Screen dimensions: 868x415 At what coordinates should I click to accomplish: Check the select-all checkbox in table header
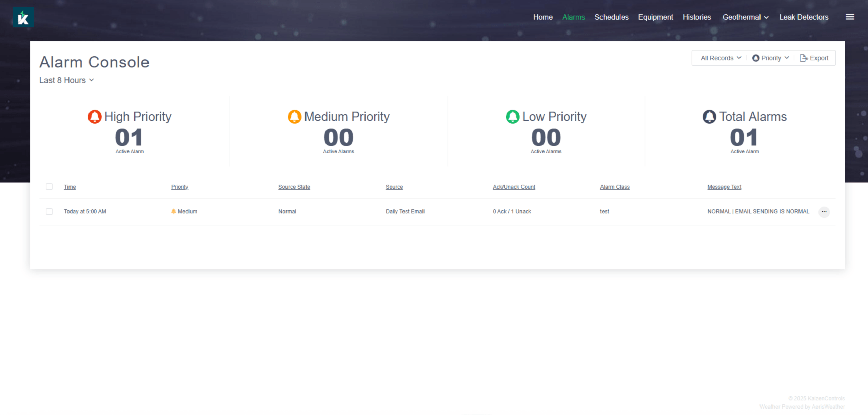pyautogui.click(x=49, y=187)
